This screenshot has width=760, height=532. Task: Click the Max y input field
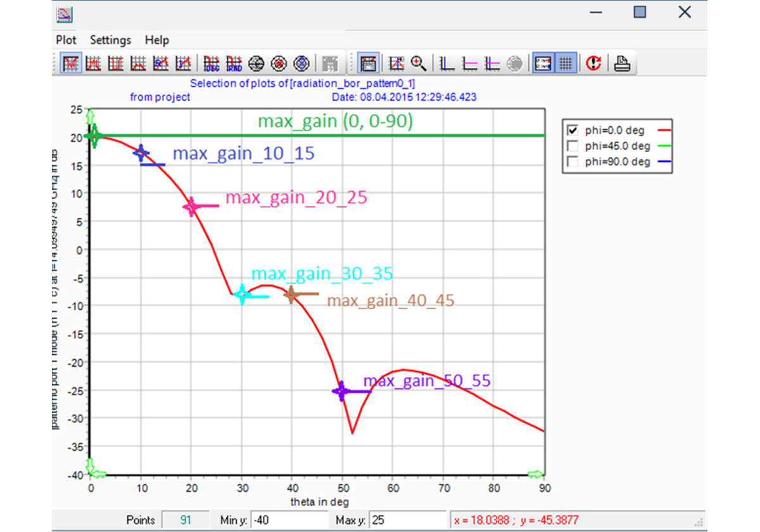(407, 520)
